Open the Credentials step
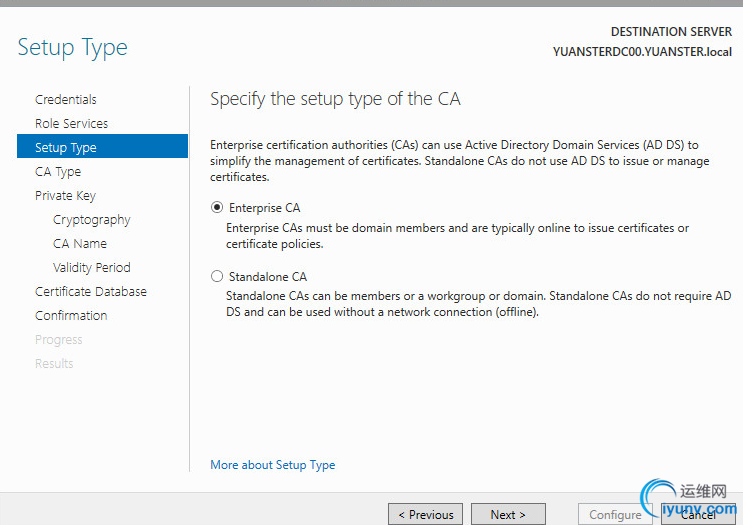The height and width of the screenshot is (525, 743). [66, 100]
